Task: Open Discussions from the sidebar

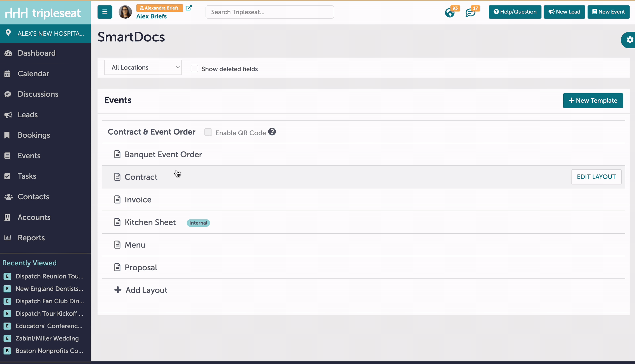Action: click(38, 94)
